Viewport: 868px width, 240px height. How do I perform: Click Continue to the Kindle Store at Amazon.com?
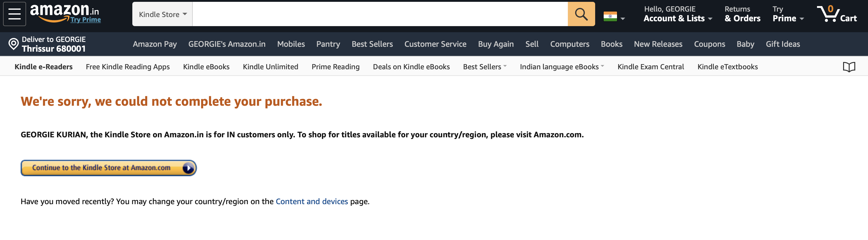[x=101, y=167]
